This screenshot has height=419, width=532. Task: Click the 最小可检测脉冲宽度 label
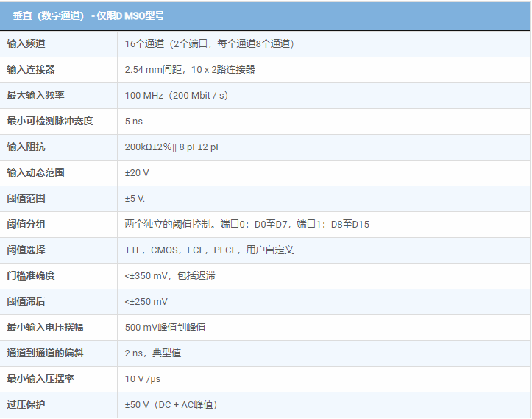click(50, 121)
